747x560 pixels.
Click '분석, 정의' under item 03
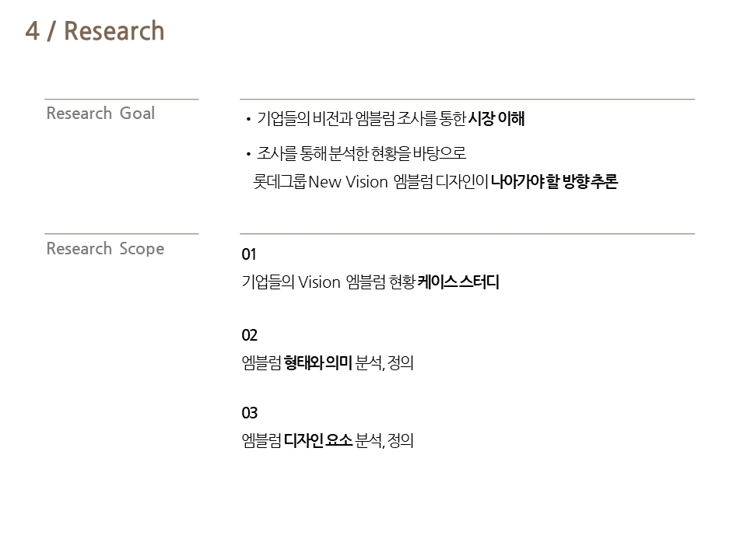coord(384,440)
